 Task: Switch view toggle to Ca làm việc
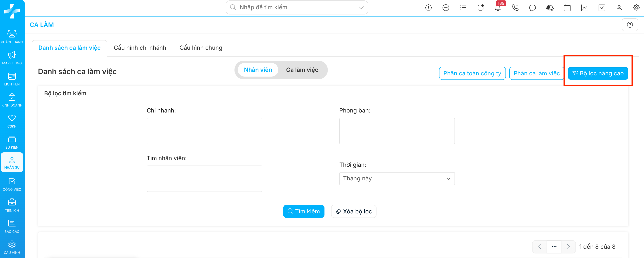[302, 70]
